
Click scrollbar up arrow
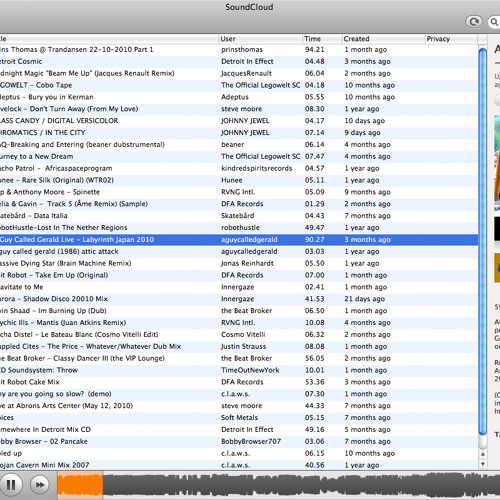tap(482, 454)
